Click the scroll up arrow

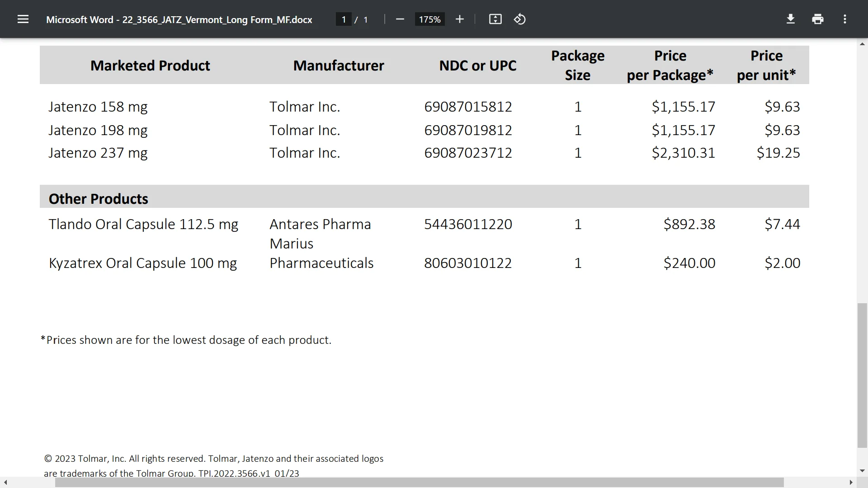tap(862, 44)
